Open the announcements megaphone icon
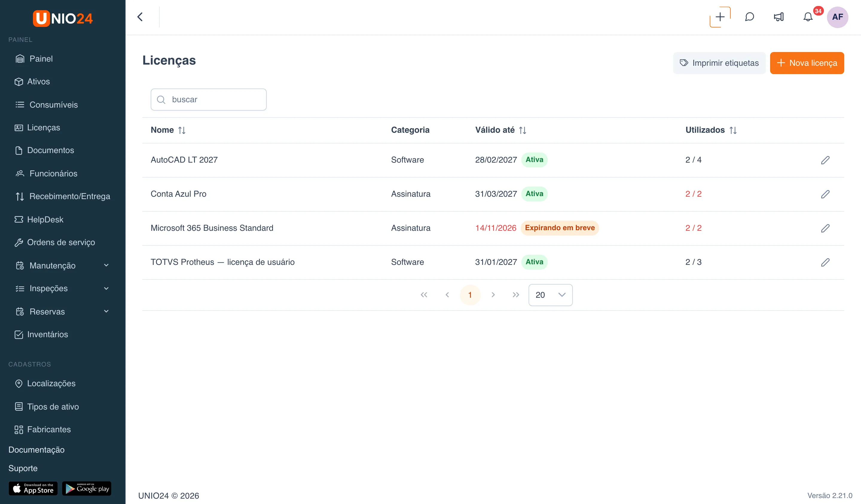 pos(779,17)
